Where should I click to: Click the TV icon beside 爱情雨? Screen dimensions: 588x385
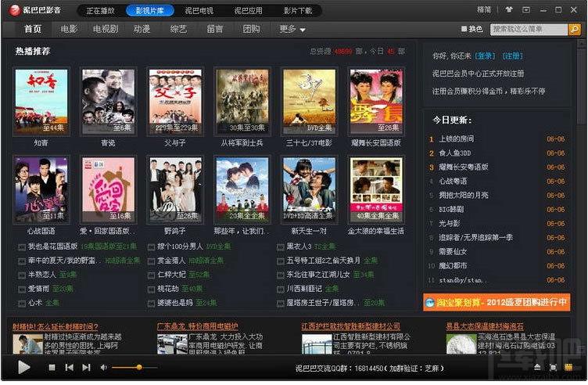tap(22, 290)
